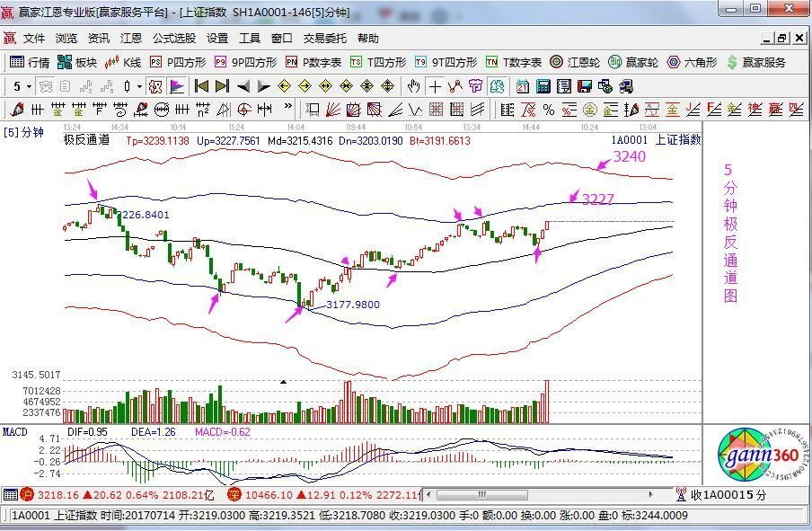The height and width of the screenshot is (531, 812).
Task: Open the 交易委托 menu
Action: pos(324,39)
